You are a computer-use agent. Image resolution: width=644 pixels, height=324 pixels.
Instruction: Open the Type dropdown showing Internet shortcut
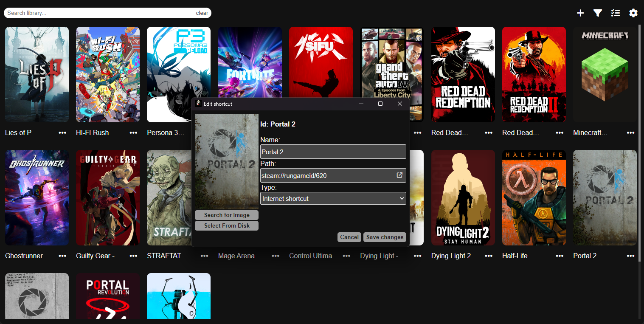333,198
